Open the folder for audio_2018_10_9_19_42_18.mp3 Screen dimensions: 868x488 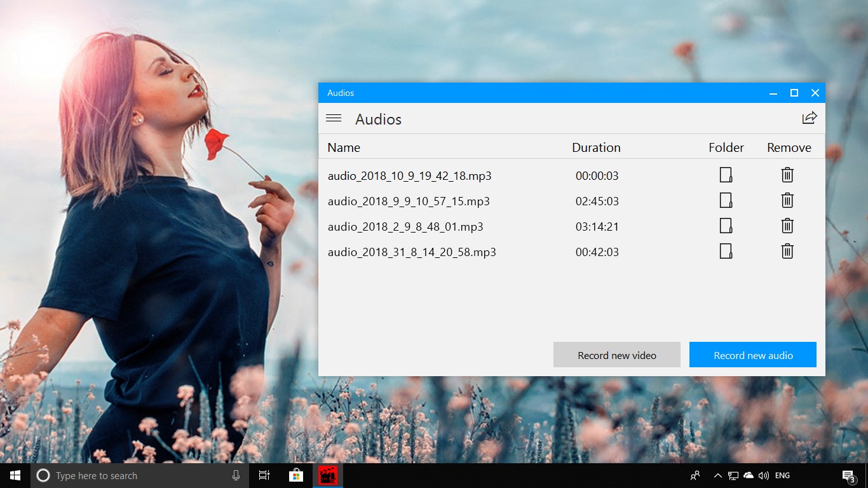click(x=726, y=175)
